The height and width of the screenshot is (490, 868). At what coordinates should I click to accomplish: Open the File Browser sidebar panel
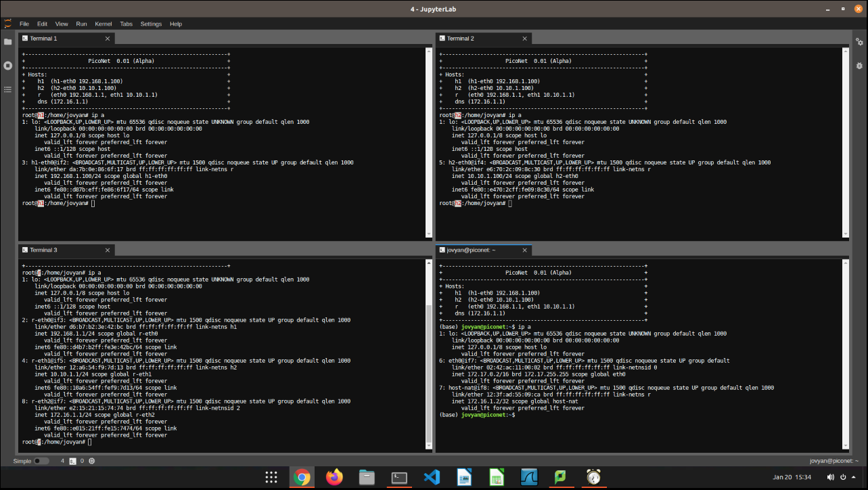pos(8,42)
